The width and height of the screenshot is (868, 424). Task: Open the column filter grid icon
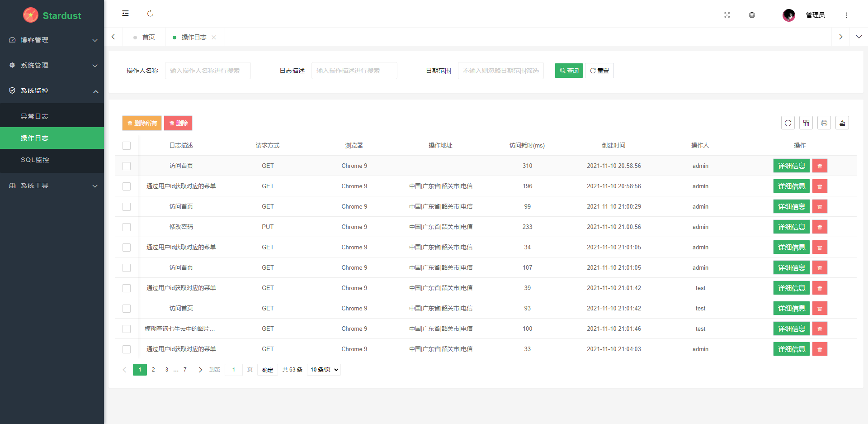806,123
